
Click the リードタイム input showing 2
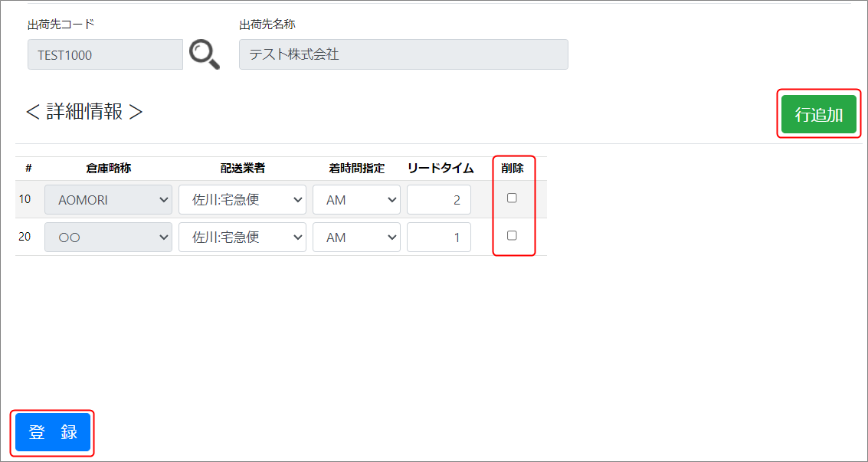point(438,200)
